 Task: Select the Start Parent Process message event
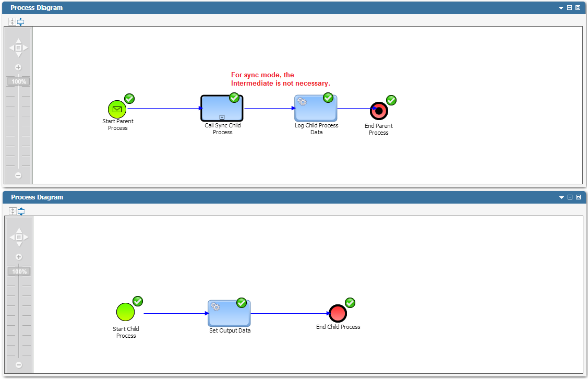[117, 110]
